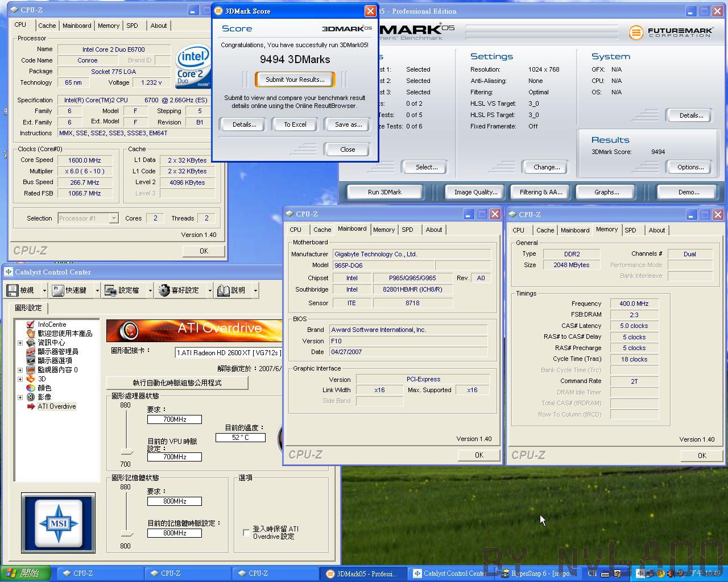Open the About tab in the top-left CPU-Z window
The image size is (728, 582).
click(x=159, y=26)
